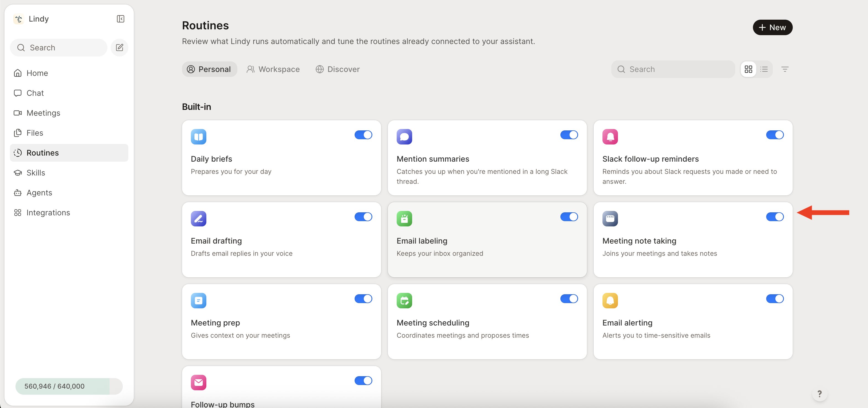Click the Follow-up bumps envelope icon
868x408 pixels.
tap(199, 382)
